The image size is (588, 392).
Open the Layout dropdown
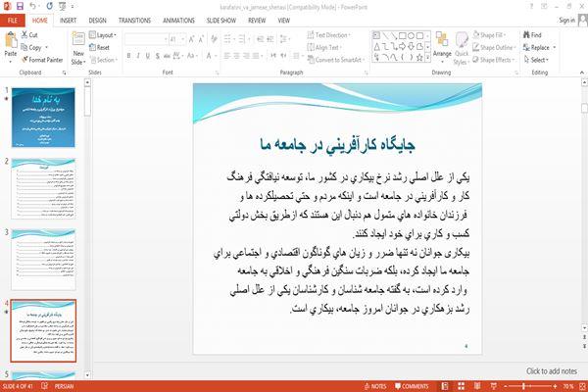coord(103,35)
